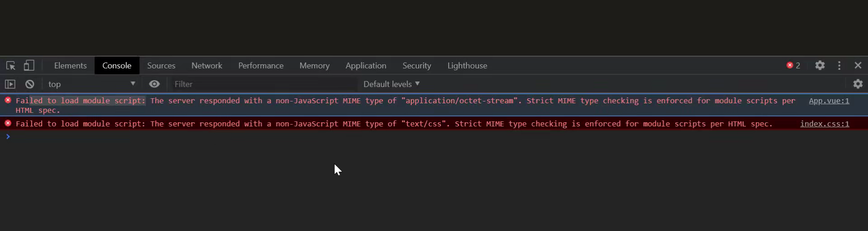Show the console sidebar panel
This screenshot has width=868, height=231.
point(10,84)
